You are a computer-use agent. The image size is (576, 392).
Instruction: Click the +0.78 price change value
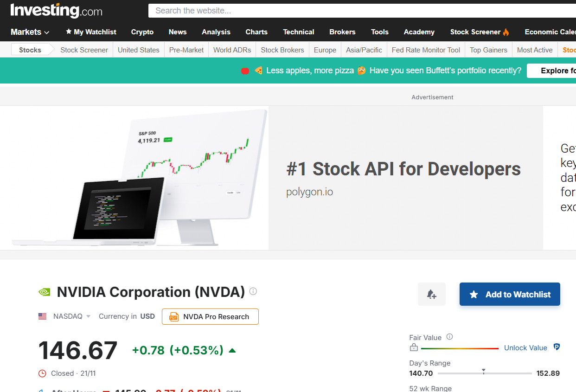click(x=148, y=350)
